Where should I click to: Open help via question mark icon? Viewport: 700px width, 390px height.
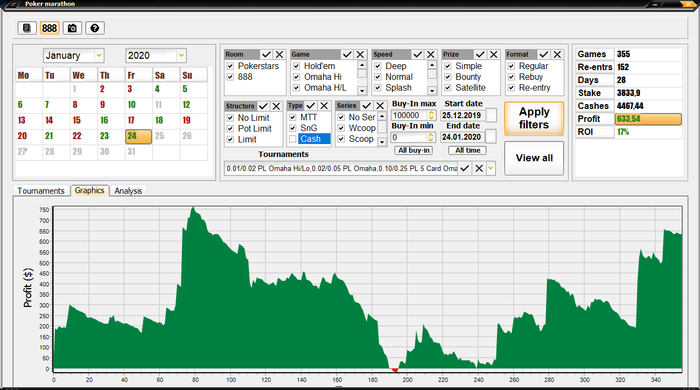click(95, 28)
